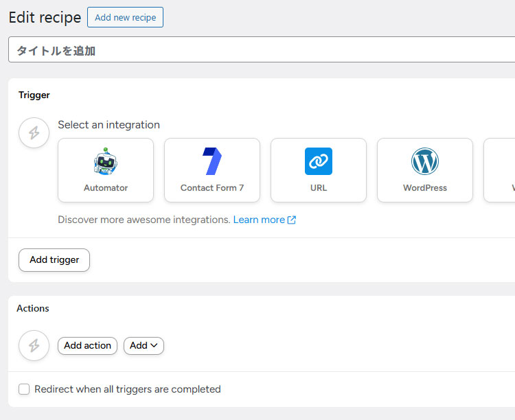This screenshot has height=420, width=515.
Task: Choose the Contact Form 7 logo
Action: click(x=212, y=161)
